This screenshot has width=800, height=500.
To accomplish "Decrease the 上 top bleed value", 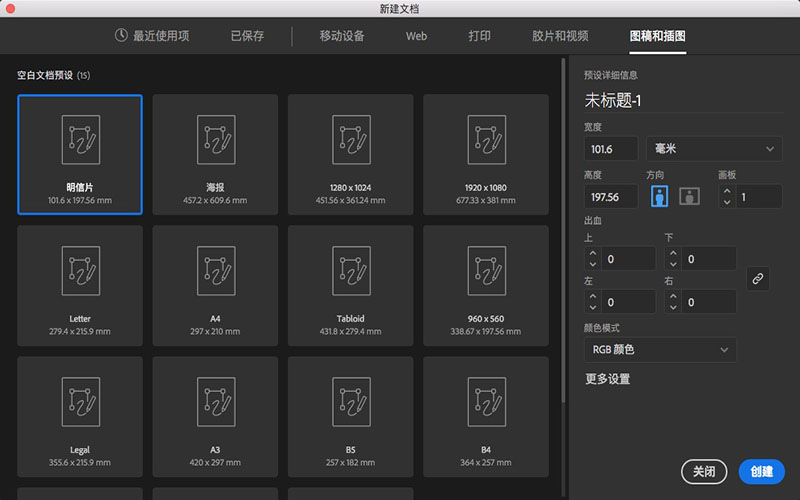I will click(x=593, y=264).
